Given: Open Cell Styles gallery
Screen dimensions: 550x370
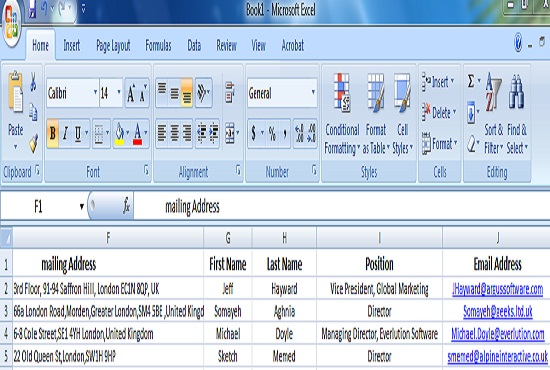Looking at the screenshot, I should tap(402, 114).
